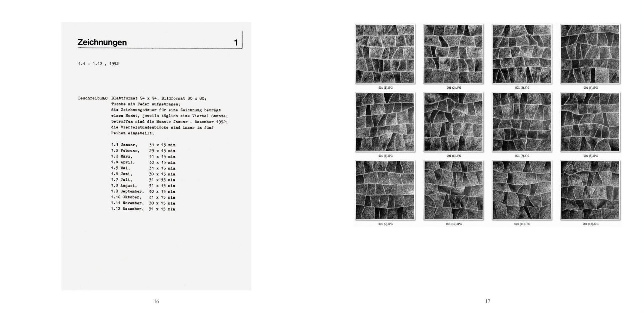Viewport: 644px width, 313px height.
Task: Open the 001 (4).JPG image
Action: click(x=590, y=54)
